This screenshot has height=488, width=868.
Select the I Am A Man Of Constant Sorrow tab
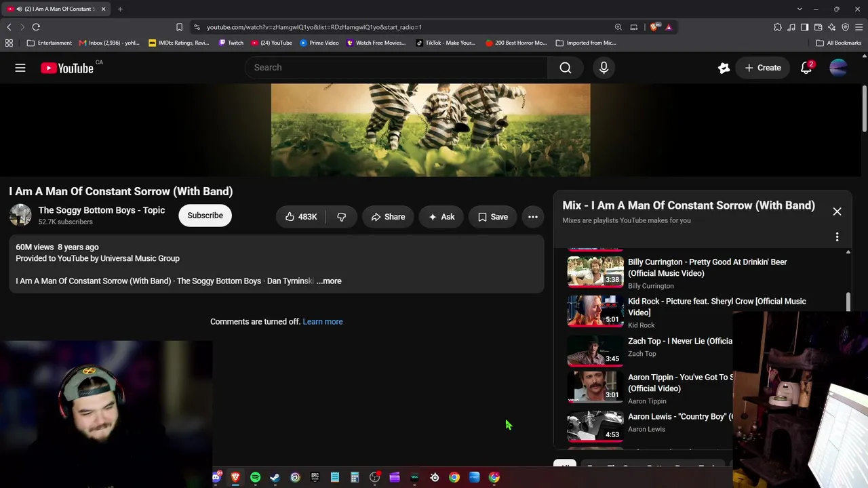point(56,9)
